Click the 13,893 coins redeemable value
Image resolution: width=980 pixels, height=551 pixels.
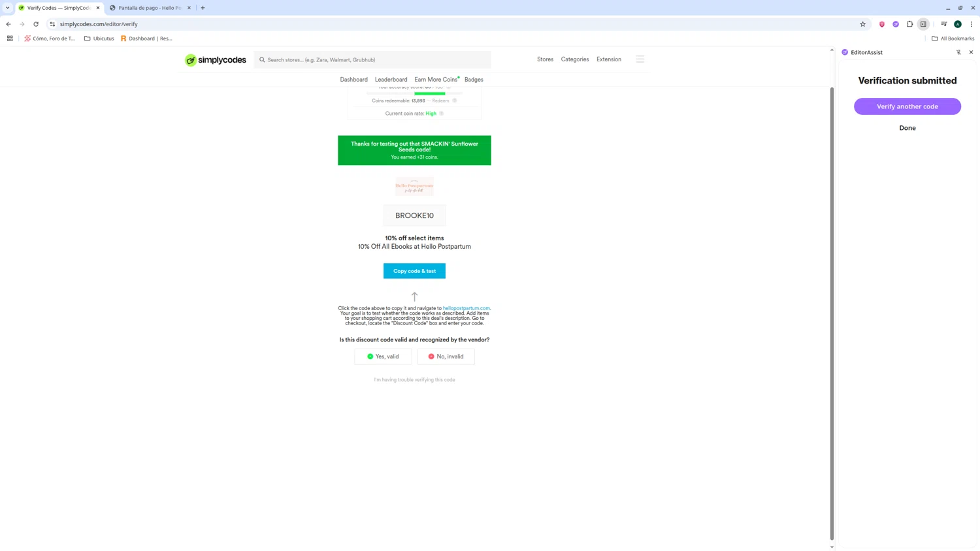pyautogui.click(x=418, y=101)
